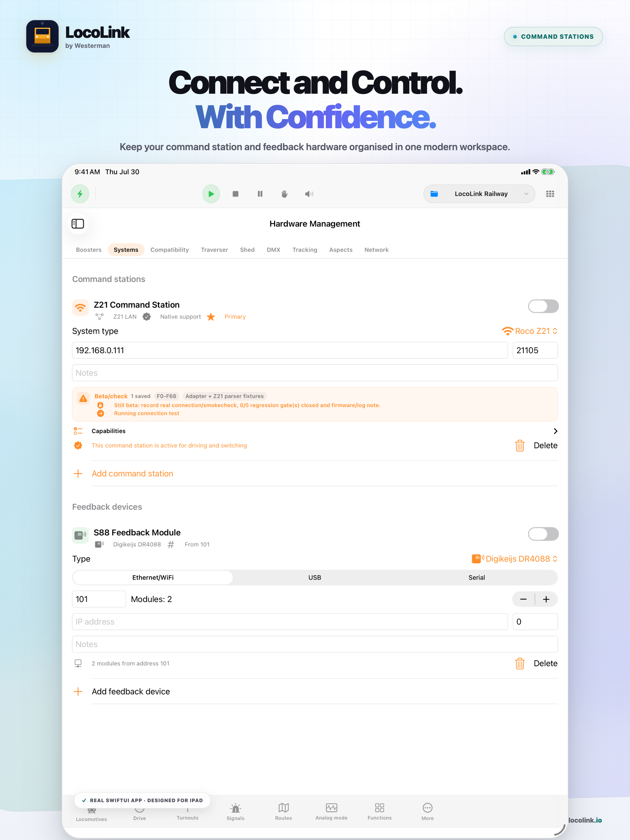Switch to the Boosters tab
Screen dimensions: 630x840
point(89,250)
